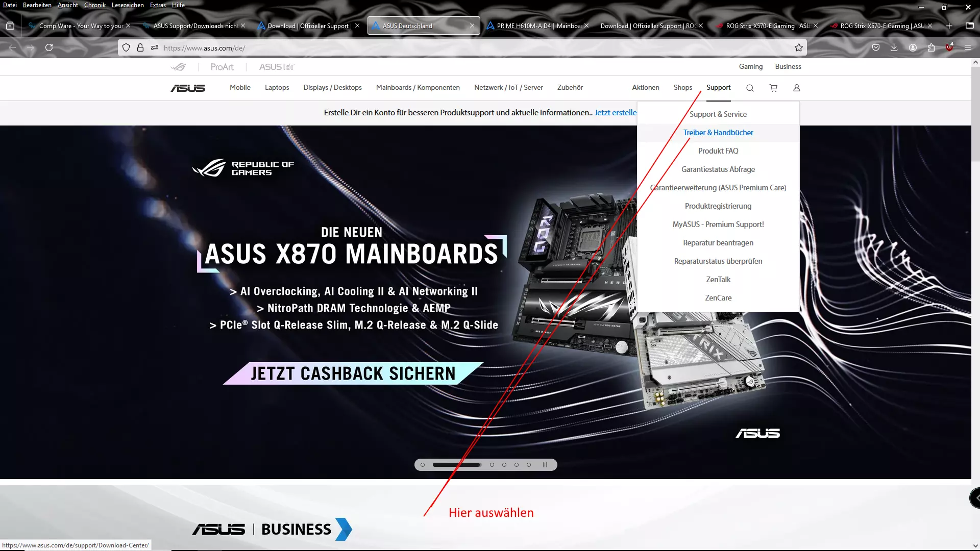Open ZenCare menu entry
Viewport: 980px width, 551px height.
[x=718, y=298]
